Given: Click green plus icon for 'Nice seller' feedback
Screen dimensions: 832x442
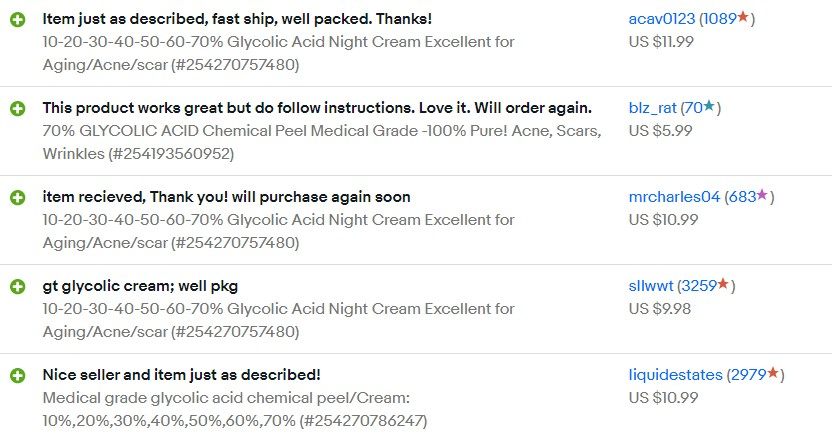Looking at the screenshot, I should 18,375.
